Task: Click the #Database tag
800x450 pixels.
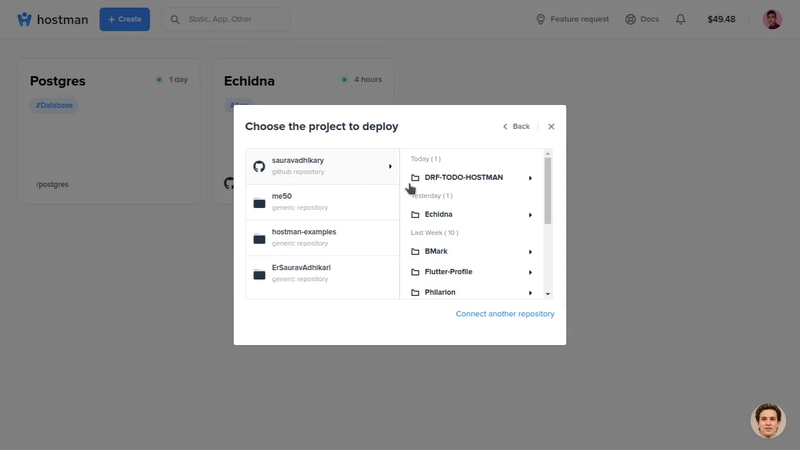Action: click(x=54, y=105)
